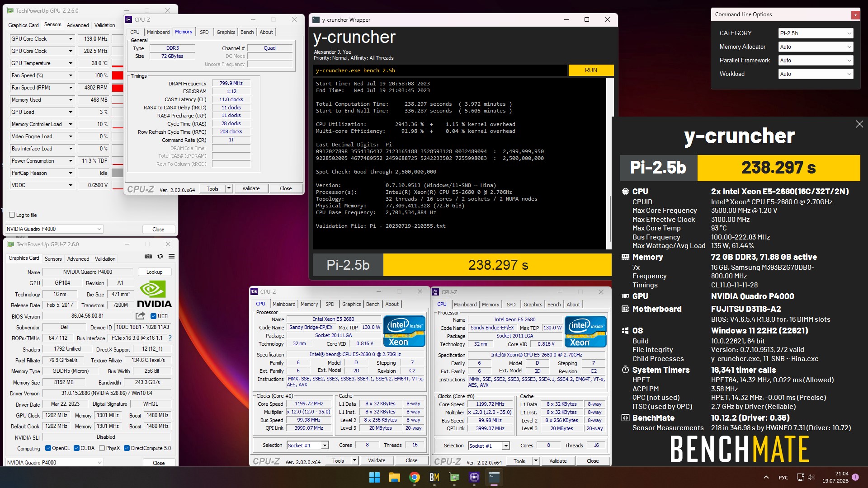This screenshot has width=868, height=488.
Task: Open the Memory Allocator dropdown
Action: point(816,47)
